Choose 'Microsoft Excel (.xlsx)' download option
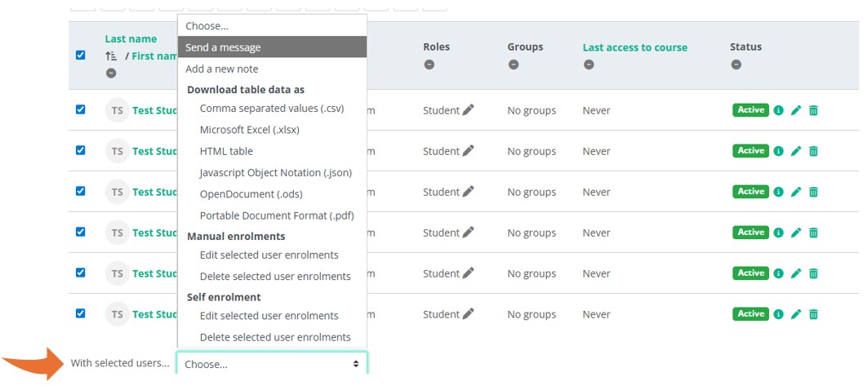868x386 pixels. 250,130
